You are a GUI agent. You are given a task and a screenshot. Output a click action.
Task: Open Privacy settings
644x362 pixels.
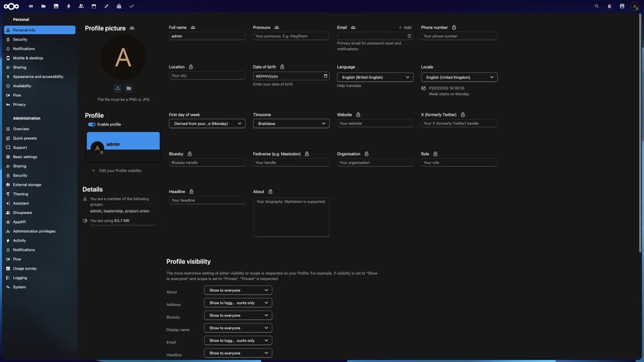pos(39,105)
